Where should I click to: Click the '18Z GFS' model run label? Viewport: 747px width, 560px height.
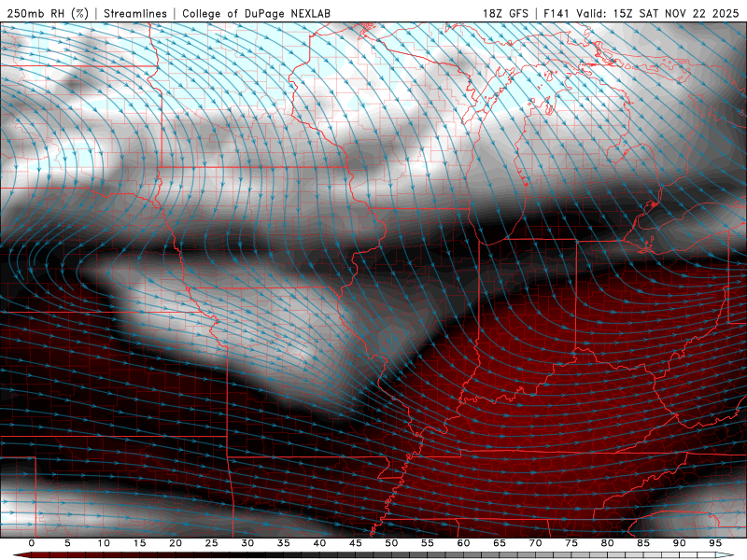coord(505,13)
